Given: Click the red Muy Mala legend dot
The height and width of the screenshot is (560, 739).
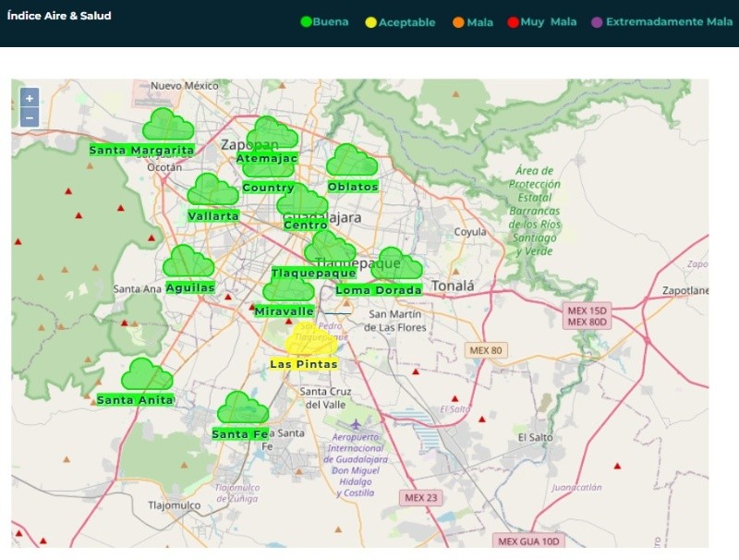Looking at the screenshot, I should point(513,22).
